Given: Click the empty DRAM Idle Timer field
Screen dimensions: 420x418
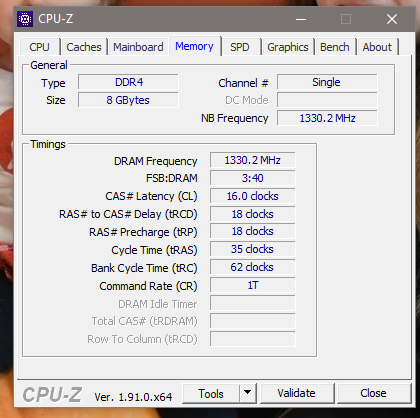Looking at the screenshot, I should (x=253, y=303).
